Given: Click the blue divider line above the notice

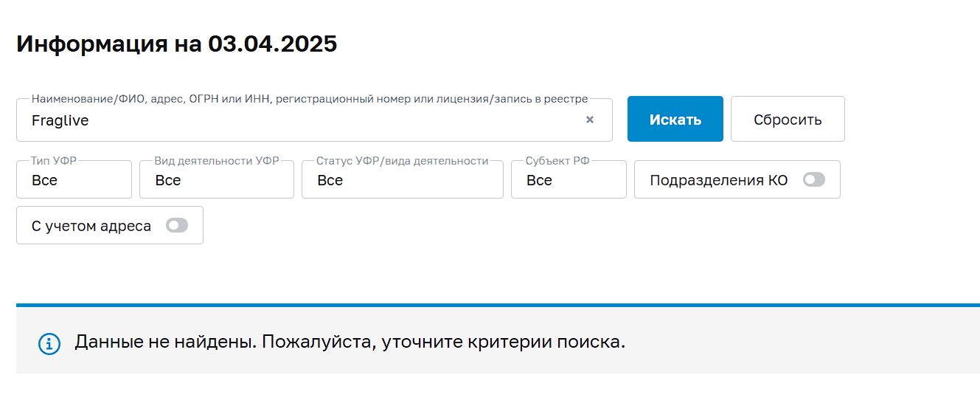Looking at the screenshot, I should tap(498, 304).
